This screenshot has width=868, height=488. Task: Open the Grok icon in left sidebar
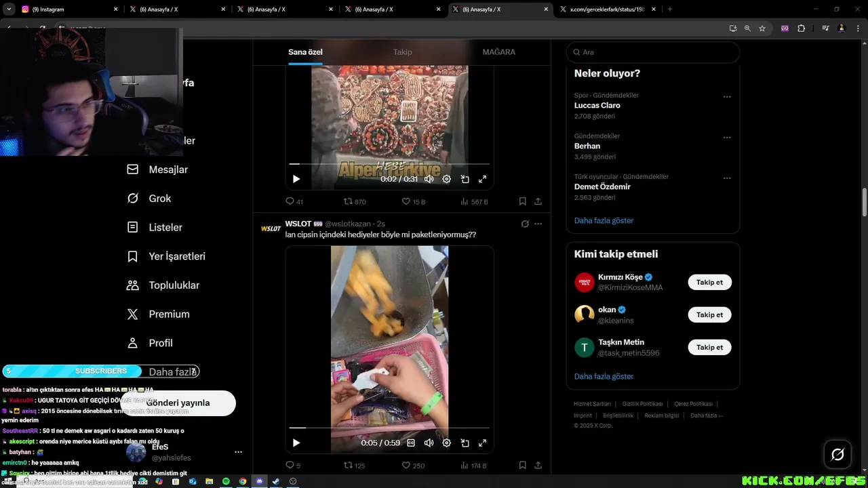point(133,199)
